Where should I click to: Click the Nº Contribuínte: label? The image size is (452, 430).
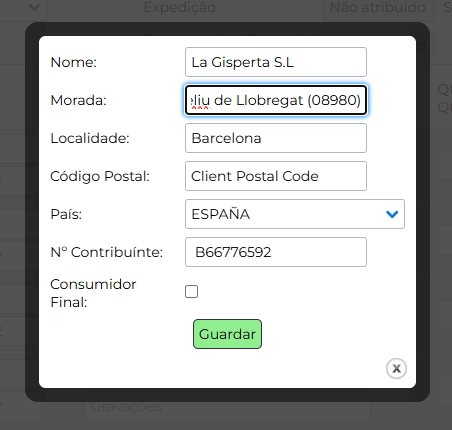[x=106, y=252]
